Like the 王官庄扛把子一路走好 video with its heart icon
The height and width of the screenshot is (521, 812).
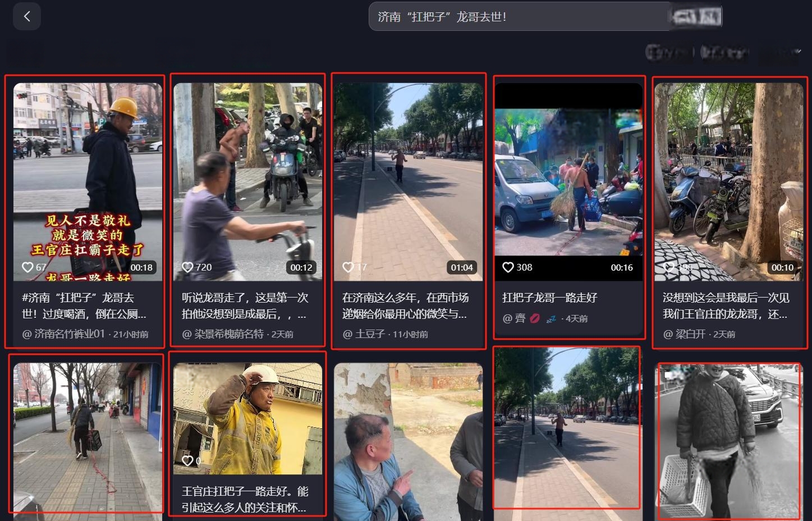187,461
